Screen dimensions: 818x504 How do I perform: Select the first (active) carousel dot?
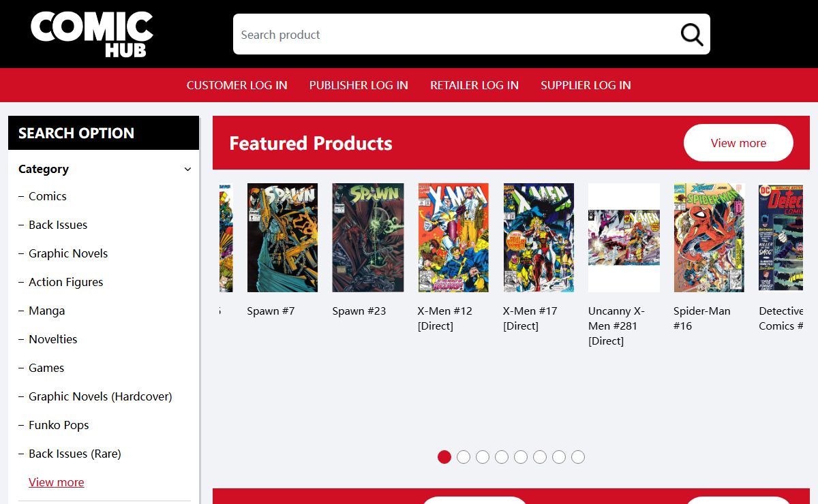444,457
